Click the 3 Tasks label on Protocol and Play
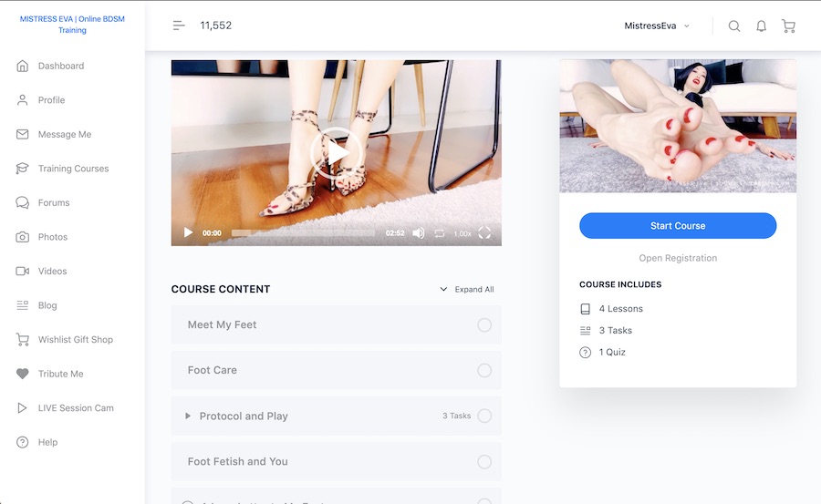 [x=457, y=417]
